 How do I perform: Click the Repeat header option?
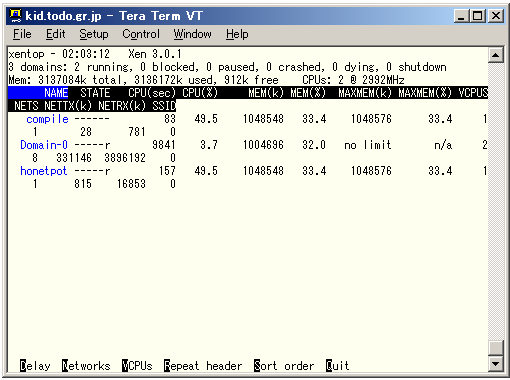(203, 366)
